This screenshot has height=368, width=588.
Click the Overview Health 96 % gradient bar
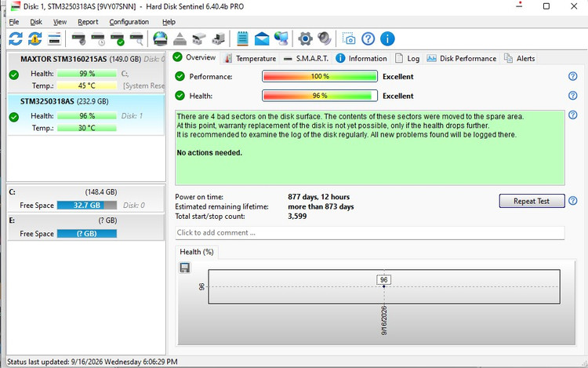[x=320, y=96]
